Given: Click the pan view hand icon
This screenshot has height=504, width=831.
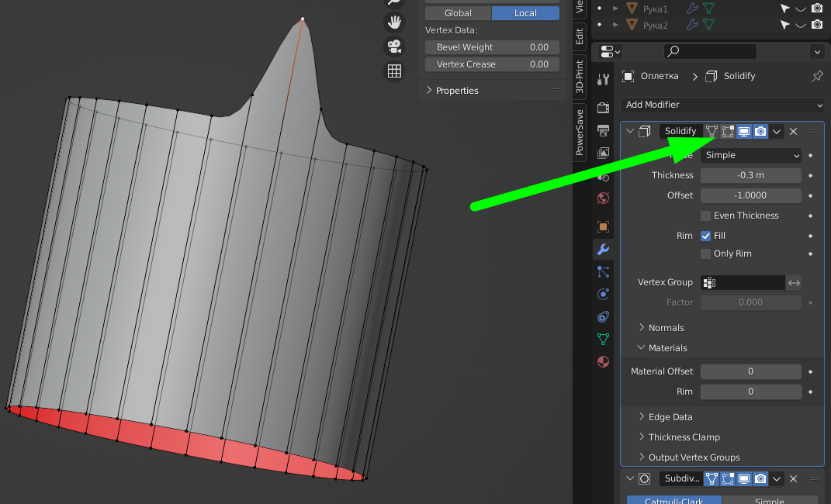Looking at the screenshot, I should (394, 22).
